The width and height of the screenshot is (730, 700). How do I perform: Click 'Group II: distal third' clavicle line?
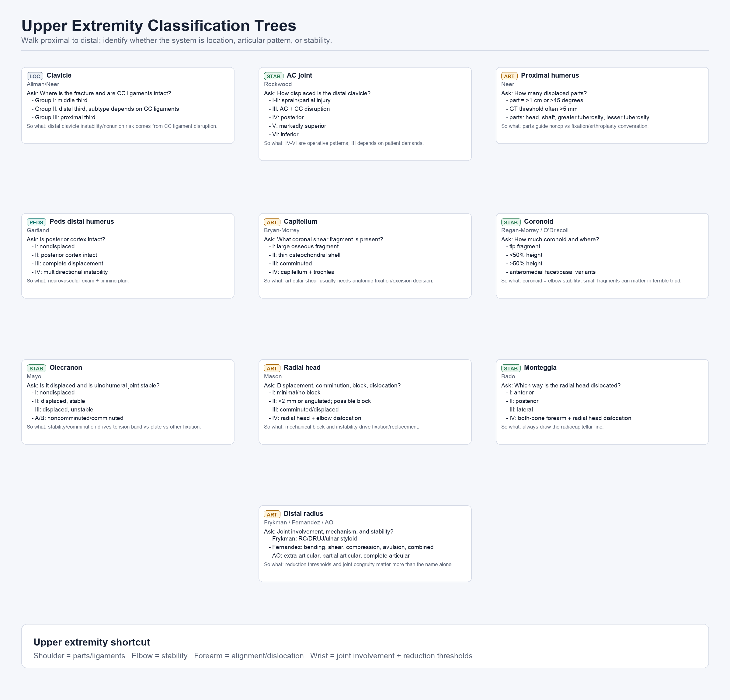coord(106,109)
